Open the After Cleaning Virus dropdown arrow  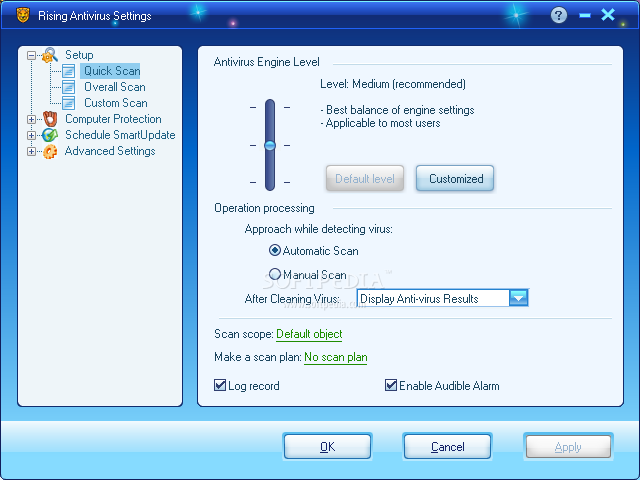(518, 298)
